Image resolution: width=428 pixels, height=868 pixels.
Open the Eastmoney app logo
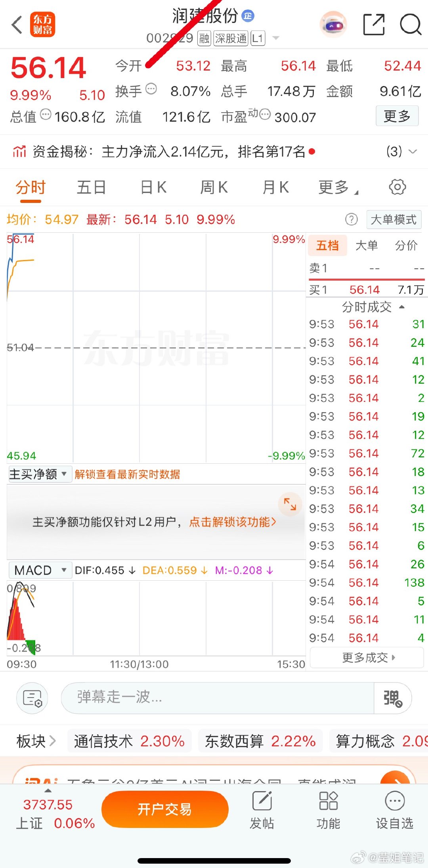click(x=42, y=25)
